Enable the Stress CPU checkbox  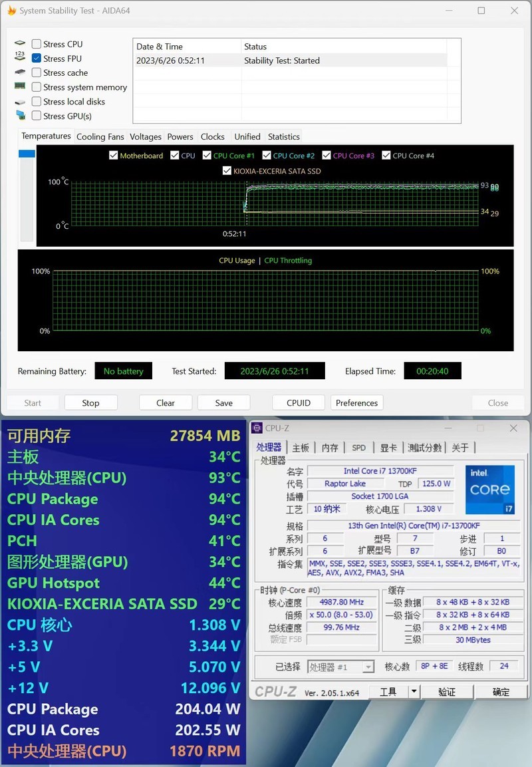tap(37, 43)
